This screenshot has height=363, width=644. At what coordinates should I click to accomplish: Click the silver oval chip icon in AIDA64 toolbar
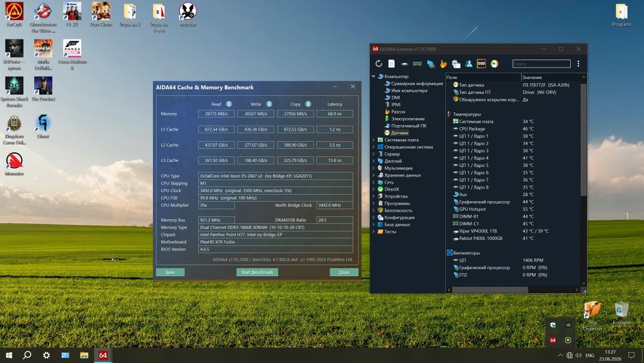coord(404,64)
